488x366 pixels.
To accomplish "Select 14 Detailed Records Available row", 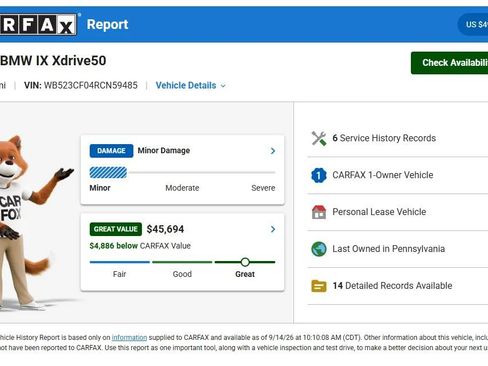I will click(398, 286).
